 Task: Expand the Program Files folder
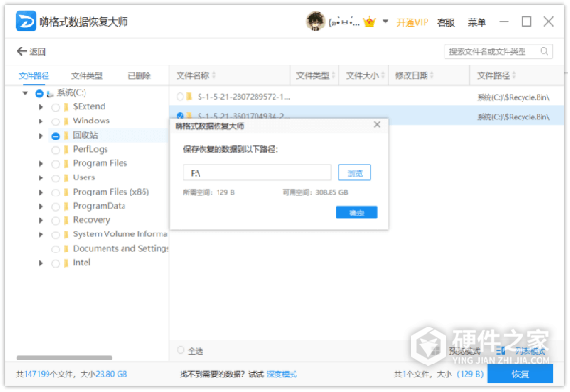click(x=41, y=164)
